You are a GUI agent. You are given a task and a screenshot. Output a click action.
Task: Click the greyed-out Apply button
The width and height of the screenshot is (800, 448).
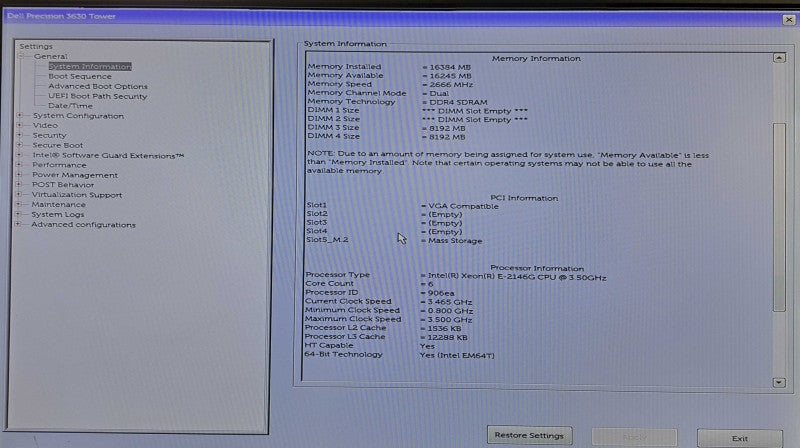pyautogui.click(x=634, y=437)
